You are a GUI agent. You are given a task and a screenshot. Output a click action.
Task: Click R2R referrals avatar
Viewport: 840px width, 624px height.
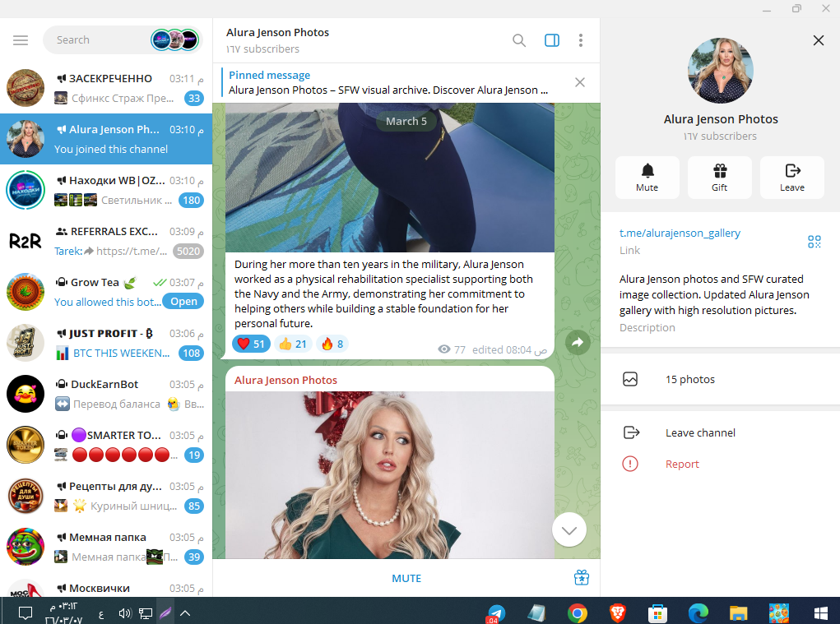pyautogui.click(x=26, y=241)
